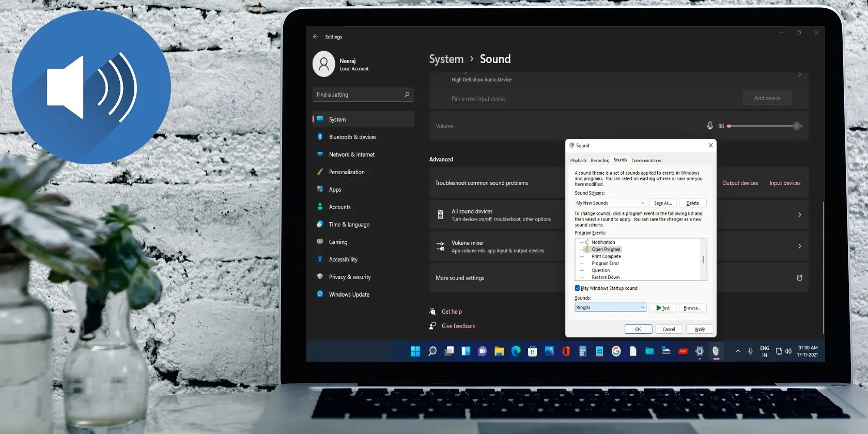
Task: Click speaker icon next to Notification
Action: pos(586,242)
